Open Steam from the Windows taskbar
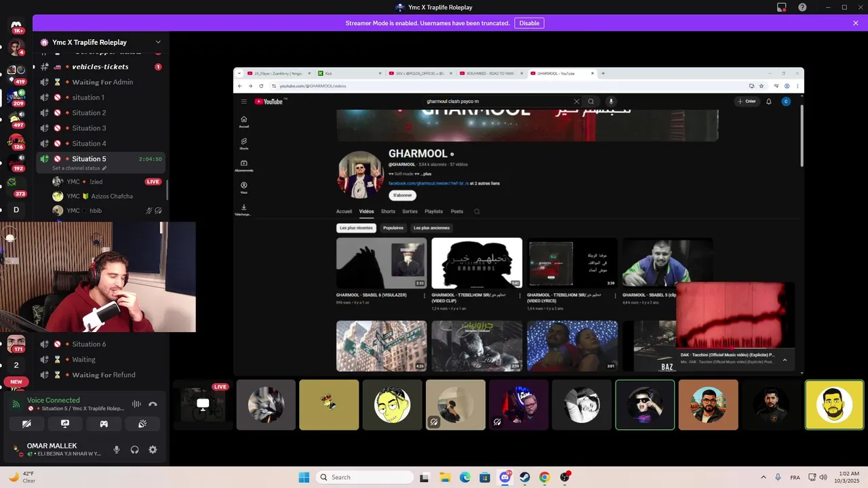 [x=525, y=477]
